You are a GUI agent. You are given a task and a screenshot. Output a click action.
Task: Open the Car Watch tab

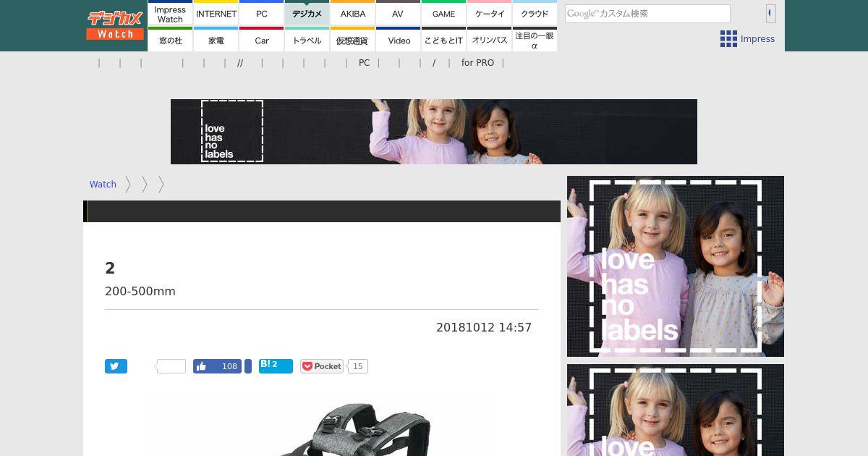coord(262,40)
